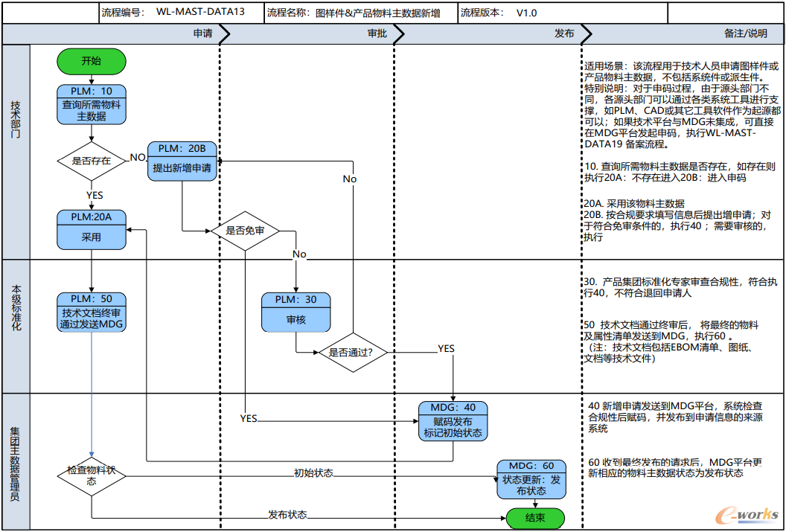786x532 pixels.
Task: Click the note starting 20B. 按合规要求
Action: (x=677, y=226)
